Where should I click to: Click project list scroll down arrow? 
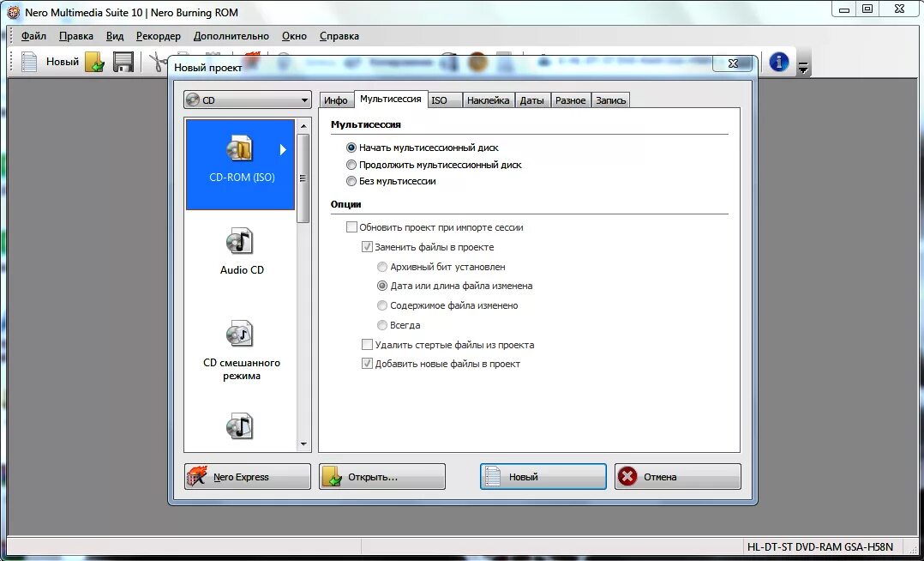click(303, 443)
